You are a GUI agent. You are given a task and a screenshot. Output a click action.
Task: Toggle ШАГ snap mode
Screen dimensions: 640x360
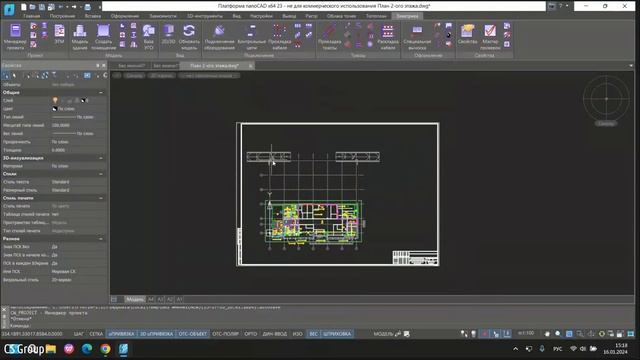tap(79, 334)
